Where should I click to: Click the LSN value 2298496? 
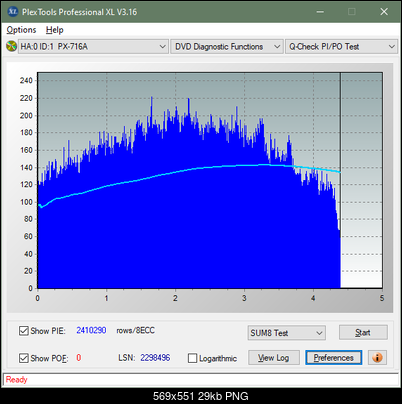tap(155, 358)
